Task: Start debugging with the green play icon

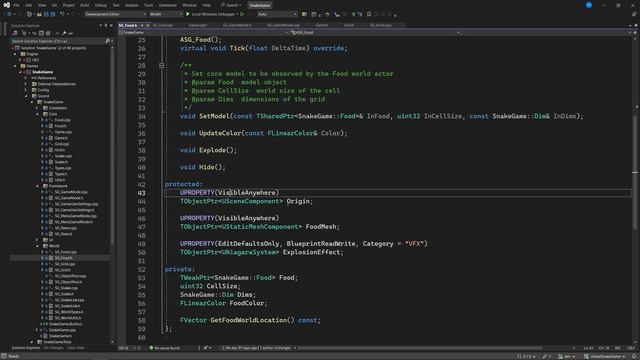Action: (188, 14)
